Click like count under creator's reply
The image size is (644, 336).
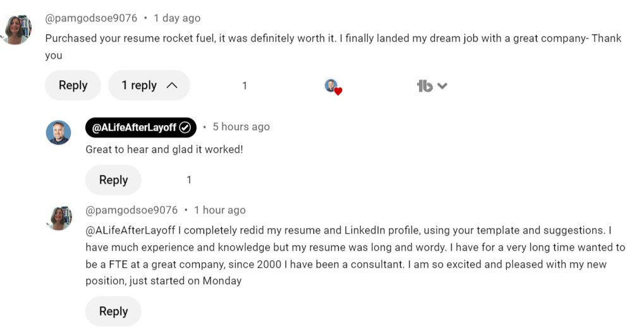[x=189, y=180]
